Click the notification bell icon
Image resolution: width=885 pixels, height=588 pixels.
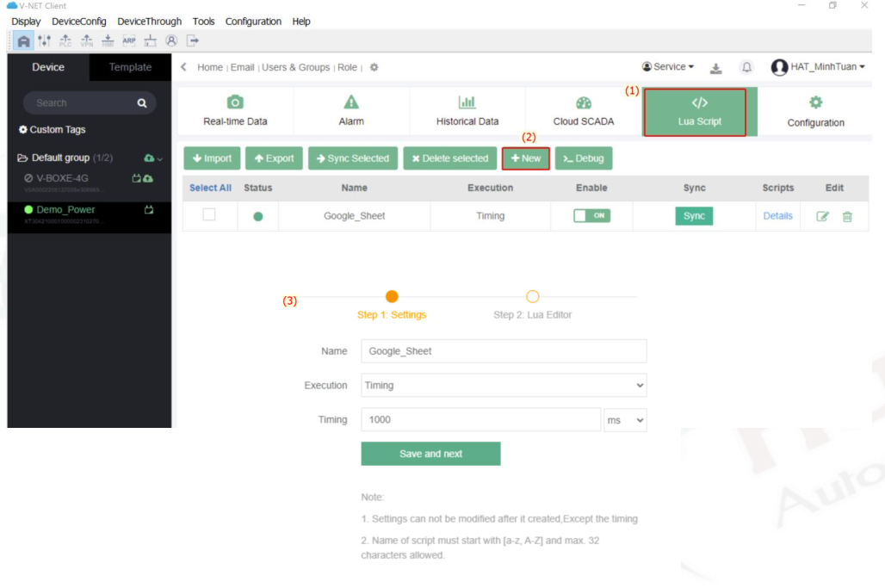[x=746, y=67]
